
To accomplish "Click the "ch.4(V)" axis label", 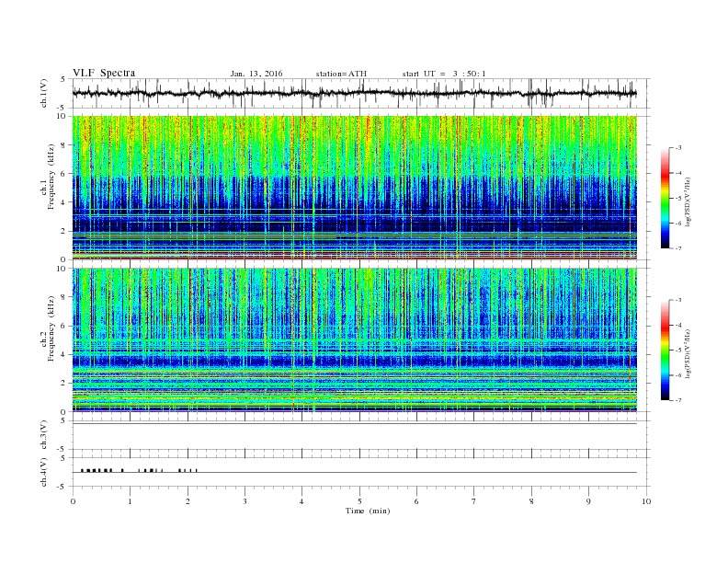I will [44, 472].
